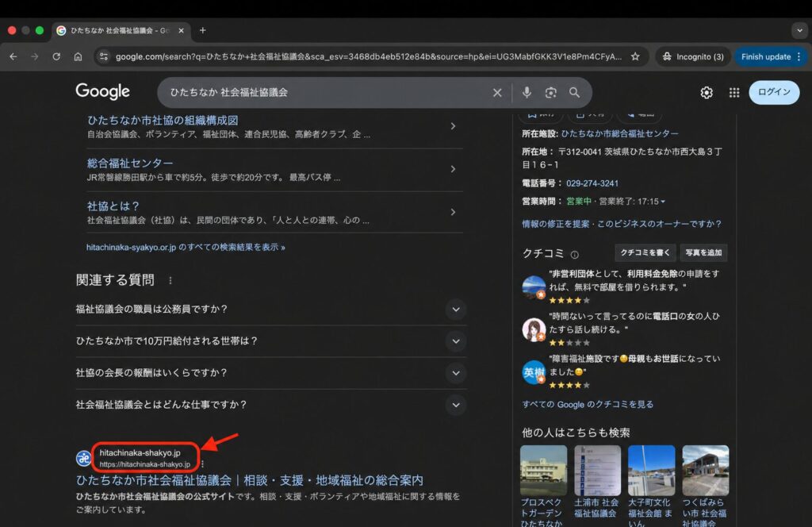Open 大子町文化福祉会館 thumbnail
This screenshot has height=527, width=812.
click(x=651, y=470)
